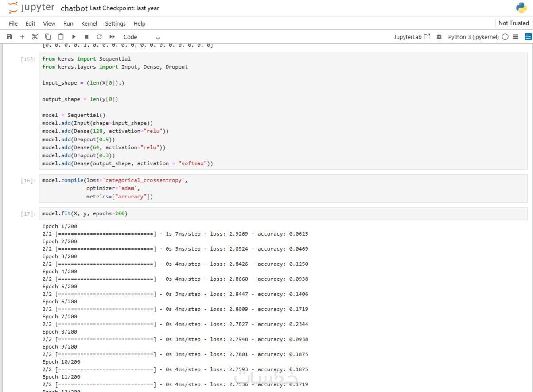Open the Kernel menu

click(89, 23)
